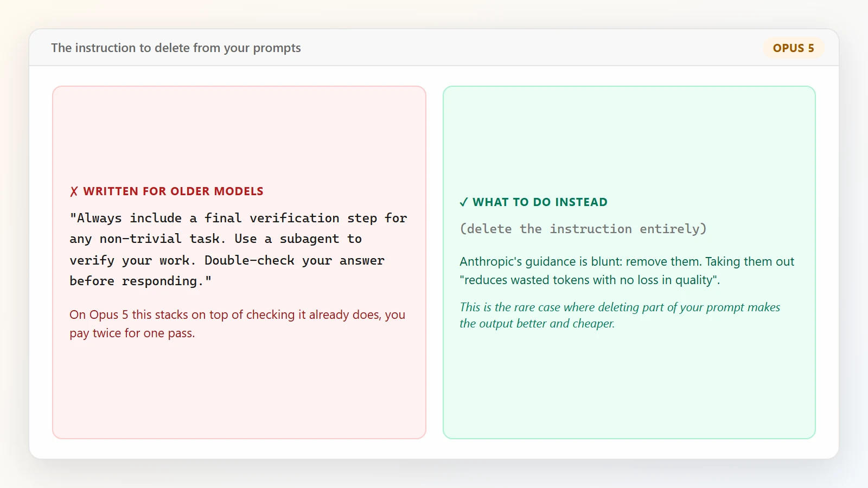This screenshot has height=488, width=868.
Task: Click the OPUS 5 badge
Action: tap(793, 48)
